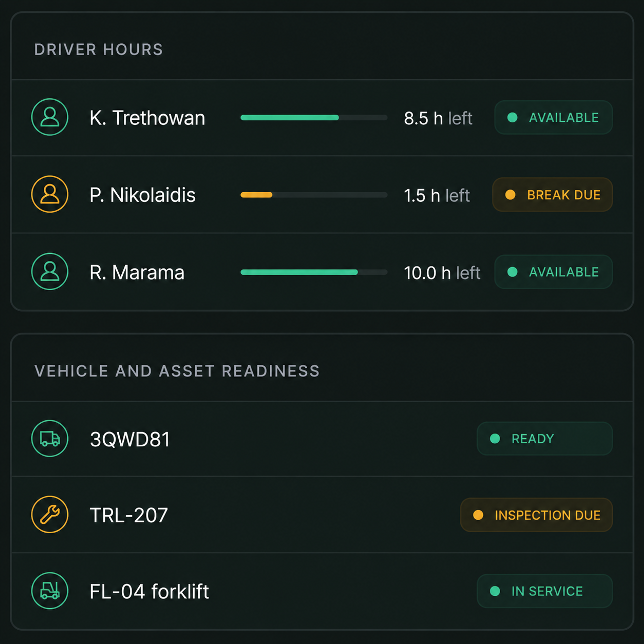Click the 1.5 h left value
The image size is (644, 644).
(437, 195)
